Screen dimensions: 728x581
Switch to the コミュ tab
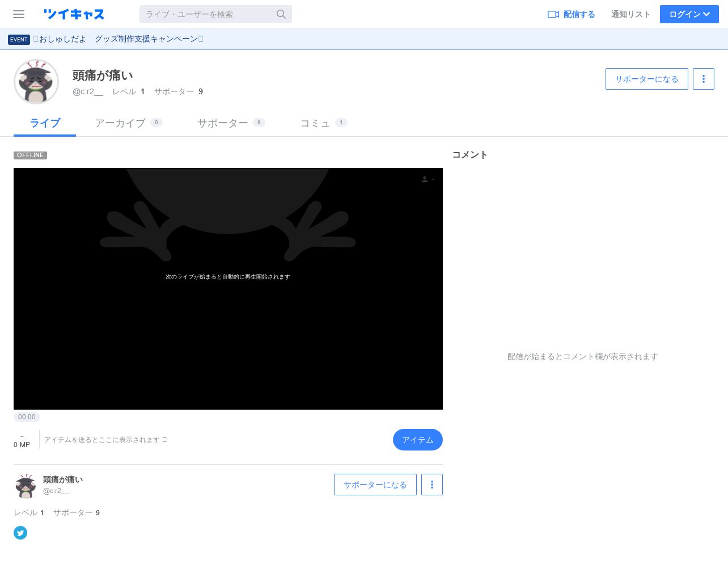point(323,123)
